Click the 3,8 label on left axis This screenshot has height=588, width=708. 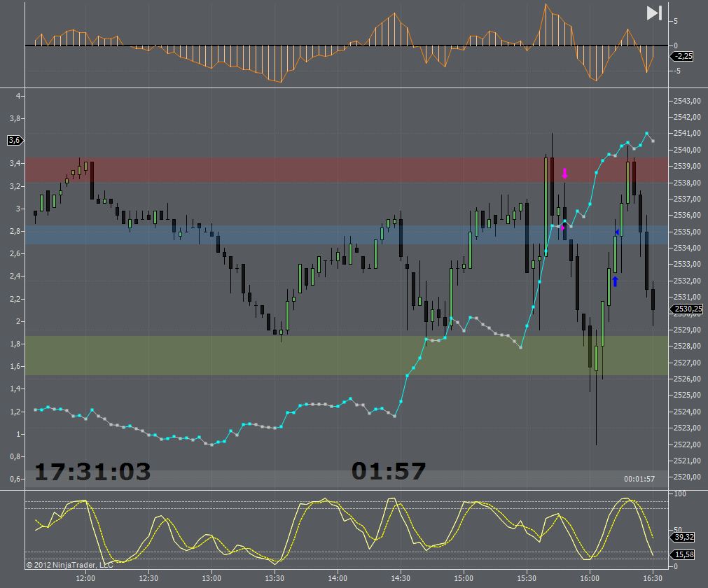[x=15, y=118]
